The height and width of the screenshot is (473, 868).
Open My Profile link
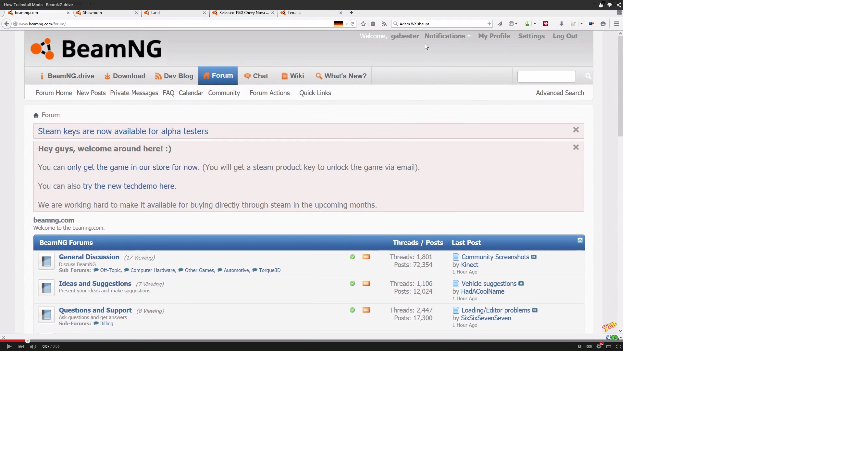[494, 36]
